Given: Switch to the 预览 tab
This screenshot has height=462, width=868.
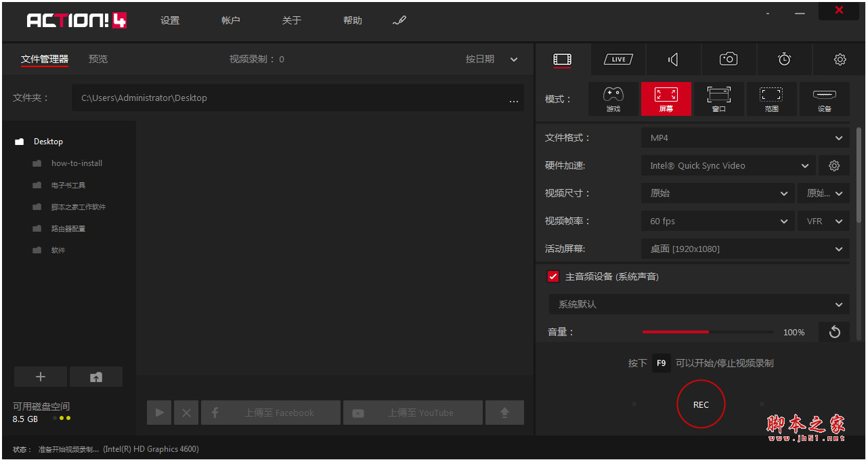Looking at the screenshot, I should (98, 59).
